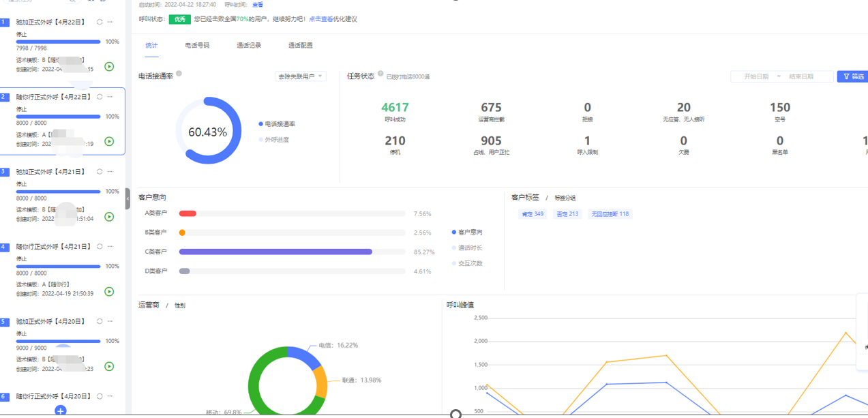868x418 pixels.
Task: Switch to the 电话号码 tab
Action: tap(197, 46)
